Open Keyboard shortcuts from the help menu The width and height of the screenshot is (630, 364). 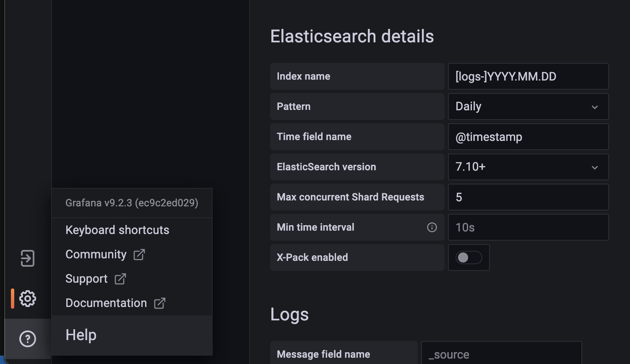(x=117, y=230)
